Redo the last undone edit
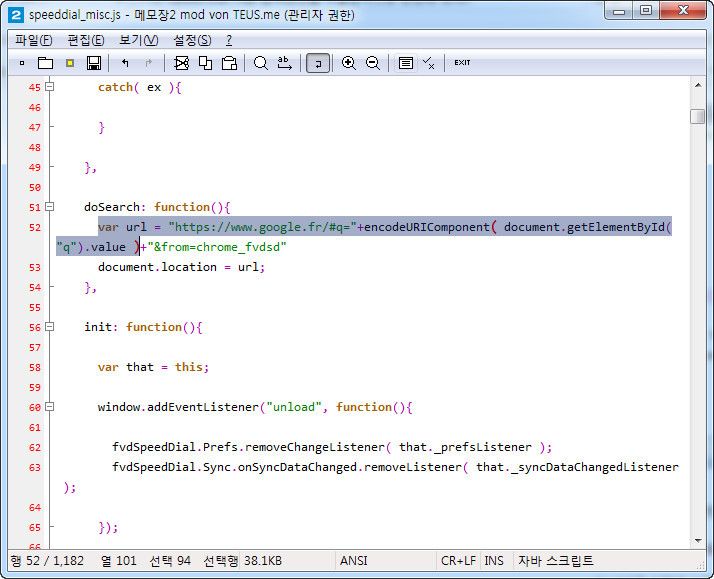Screen dimensions: 714x579 point(148,63)
